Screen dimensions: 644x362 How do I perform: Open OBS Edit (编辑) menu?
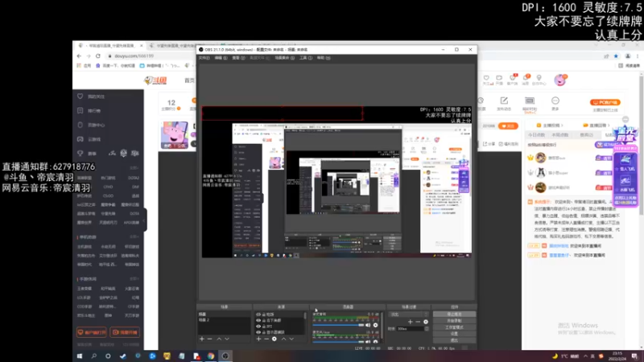tap(221, 58)
